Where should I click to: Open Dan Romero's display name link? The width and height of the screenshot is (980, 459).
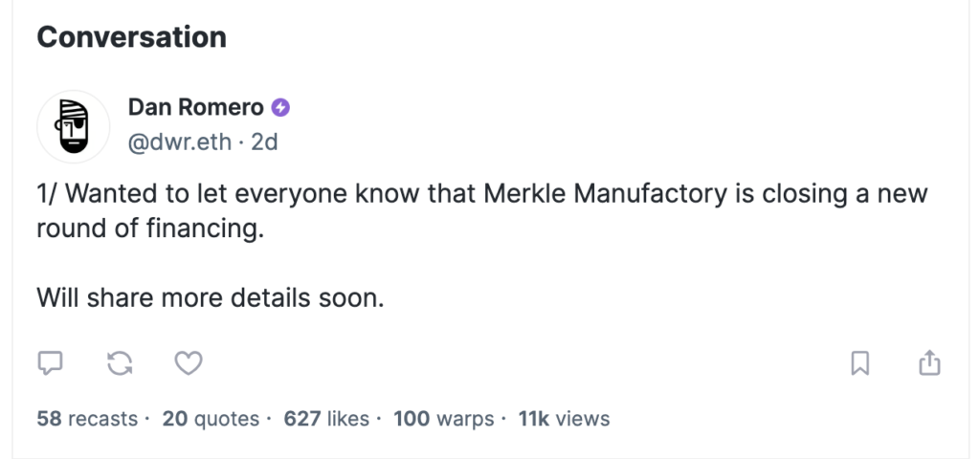coord(195,107)
